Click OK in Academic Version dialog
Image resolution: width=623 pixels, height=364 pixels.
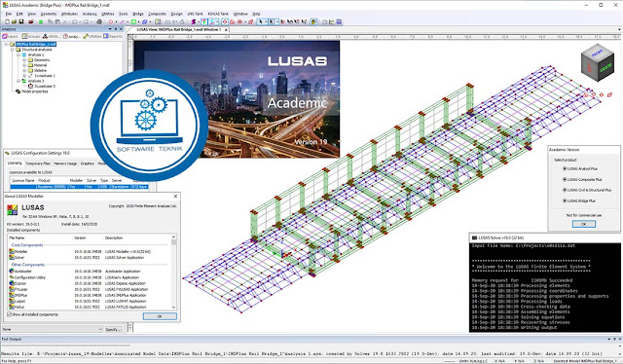(x=583, y=224)
